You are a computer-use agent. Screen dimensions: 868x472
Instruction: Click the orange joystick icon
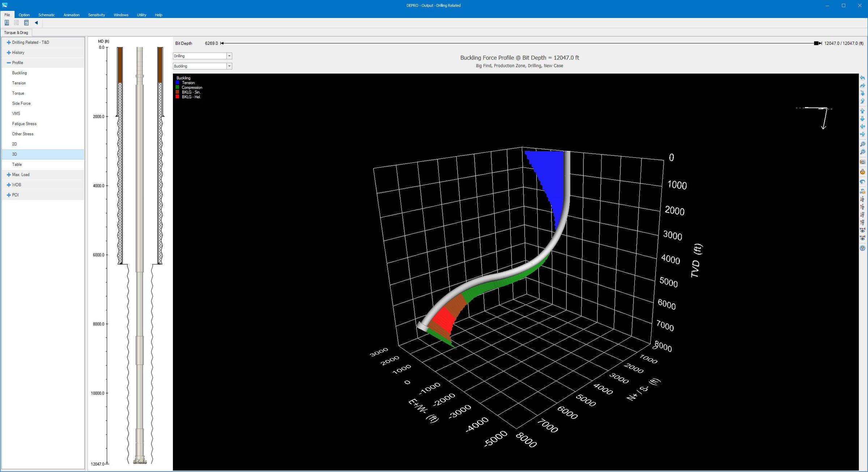[863, 172]
